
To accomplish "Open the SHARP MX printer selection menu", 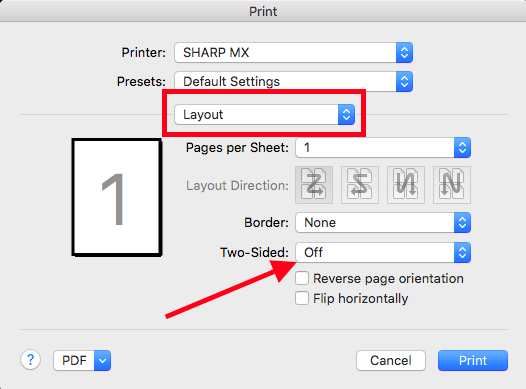I will (x=294, y=53).
